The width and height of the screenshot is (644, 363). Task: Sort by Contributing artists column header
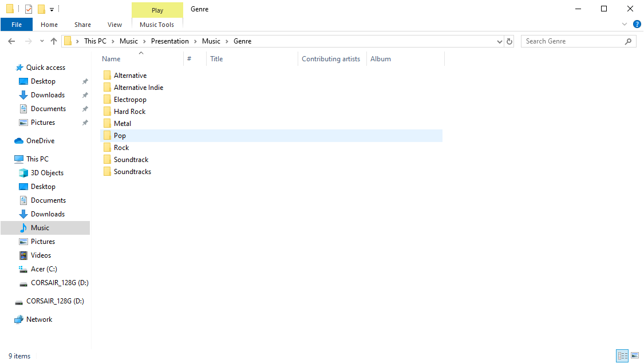pyautogui.click(x=332, y=59)
